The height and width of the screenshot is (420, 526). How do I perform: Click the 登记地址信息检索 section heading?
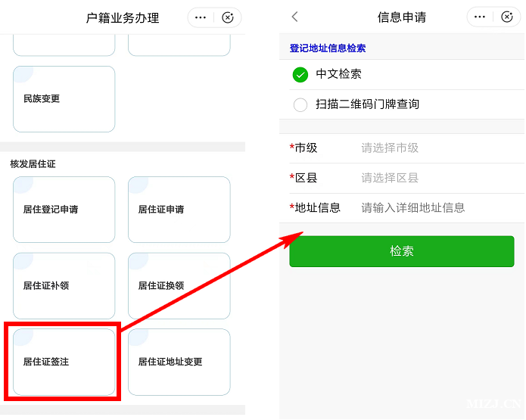coord(327,48)
